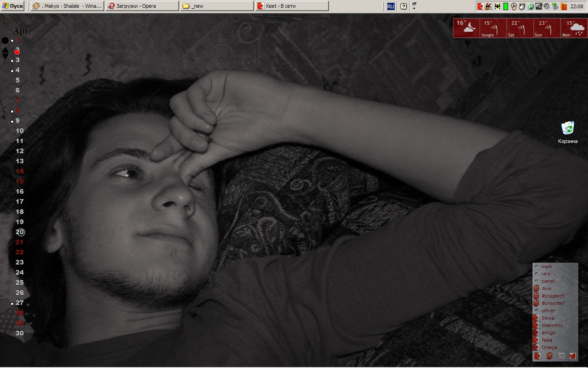Click the help question-mark icon in taskbar
Image resolution: width=588 pixels, height=368 pixels.
tap(403, 6)
